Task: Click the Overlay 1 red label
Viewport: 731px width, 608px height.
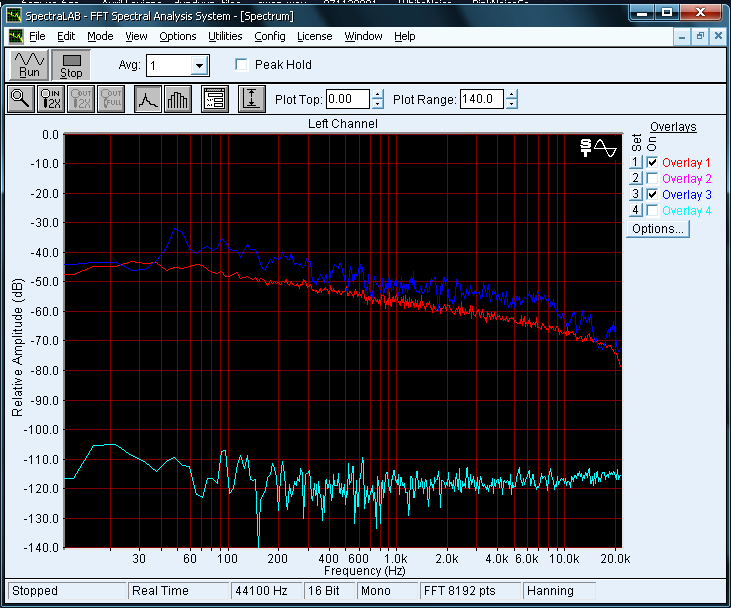Action: point(686,163)
